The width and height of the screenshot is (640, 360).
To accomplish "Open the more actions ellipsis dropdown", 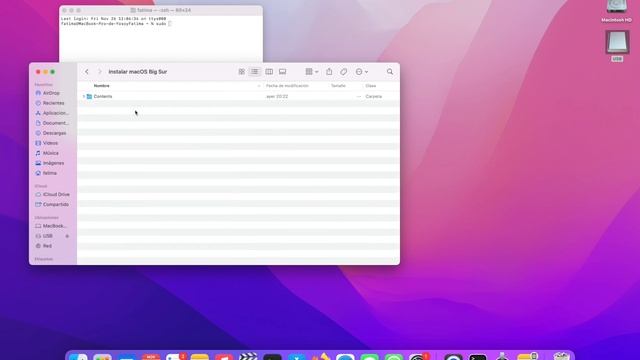I will tap(362, 72).
